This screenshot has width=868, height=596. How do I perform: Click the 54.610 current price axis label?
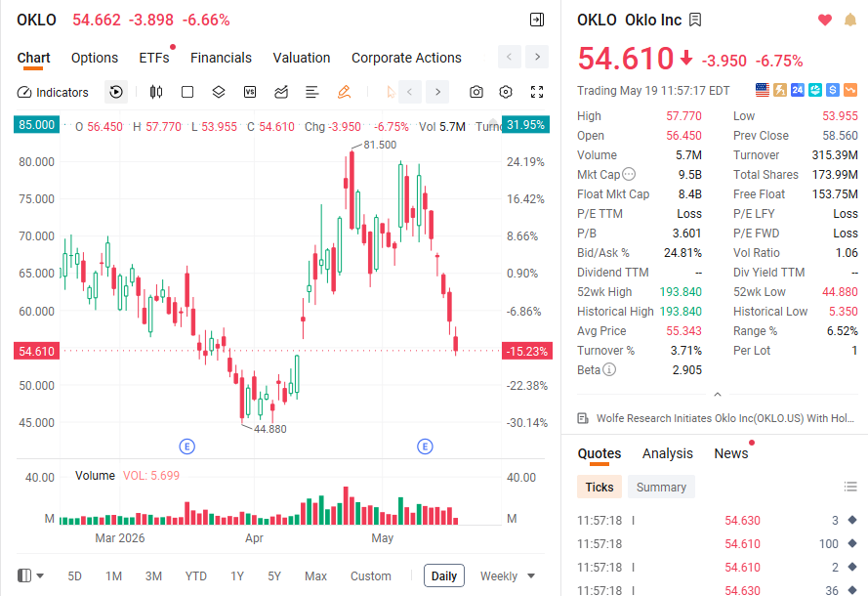[x=36, y=351]
